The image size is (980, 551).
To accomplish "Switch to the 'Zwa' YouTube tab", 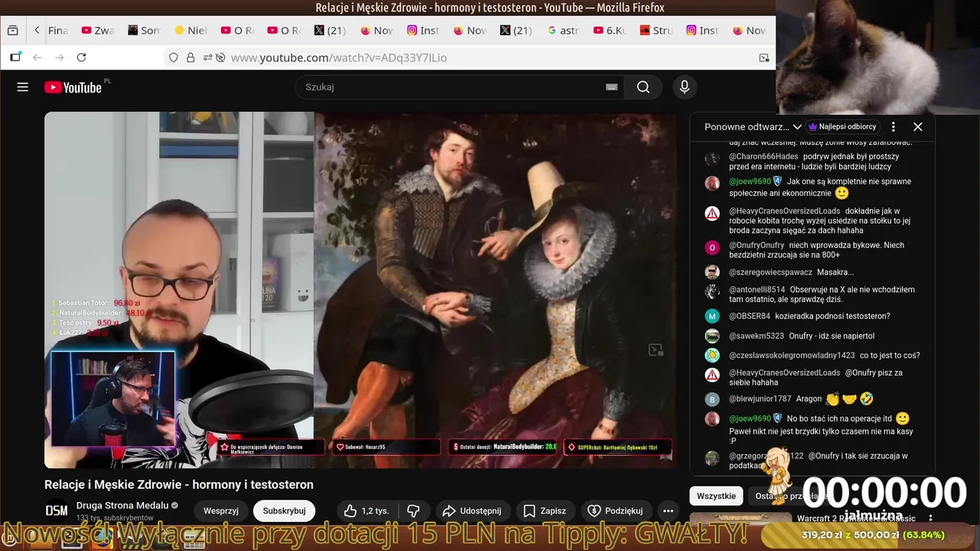I will [x=97, y=31].
